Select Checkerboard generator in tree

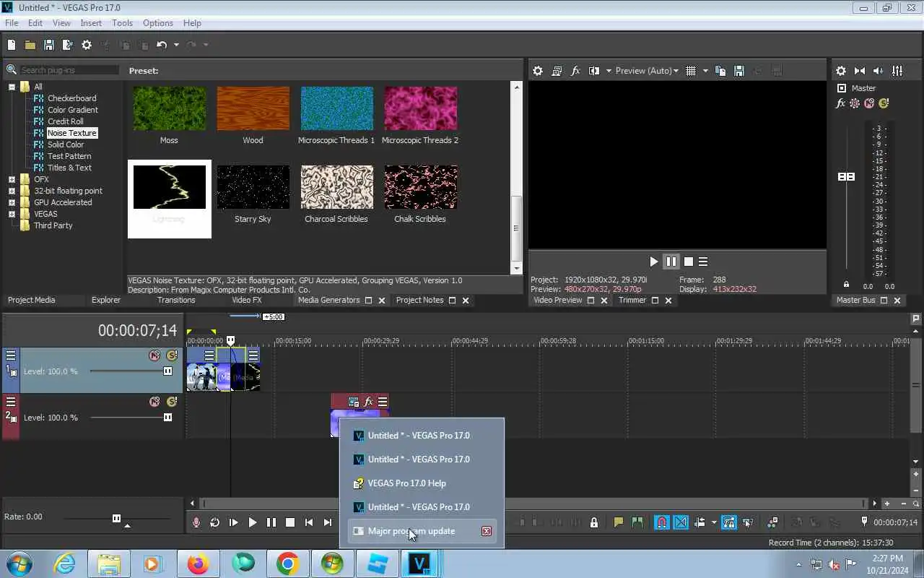pos(71,98)
